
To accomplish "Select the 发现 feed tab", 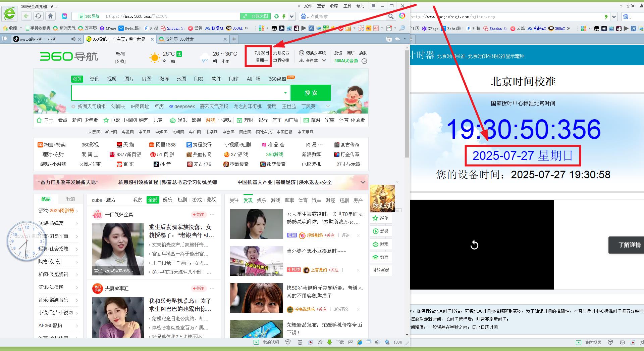I will pyautogui.click(x=248, y=200).
